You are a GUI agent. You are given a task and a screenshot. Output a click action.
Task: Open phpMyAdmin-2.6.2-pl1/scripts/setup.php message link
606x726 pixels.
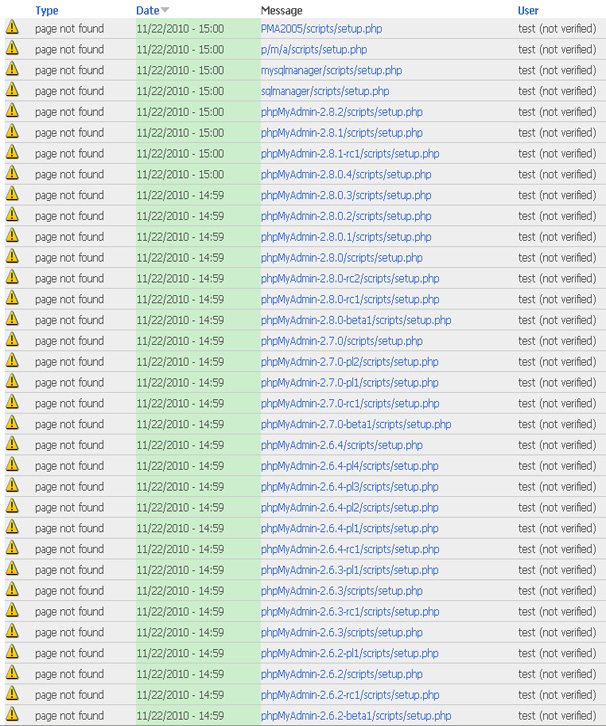point(349,653)
